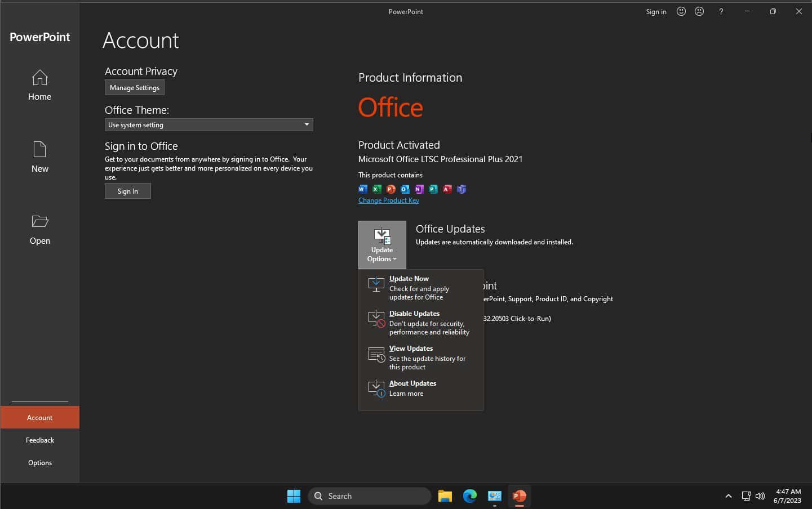Launch Microsoft Edge from the taskbar

pos(470,496)
